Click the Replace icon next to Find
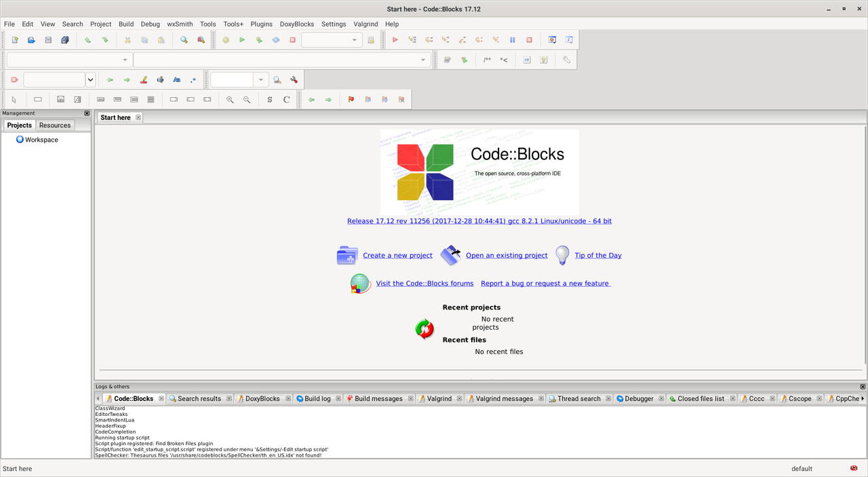 point(201,40)
